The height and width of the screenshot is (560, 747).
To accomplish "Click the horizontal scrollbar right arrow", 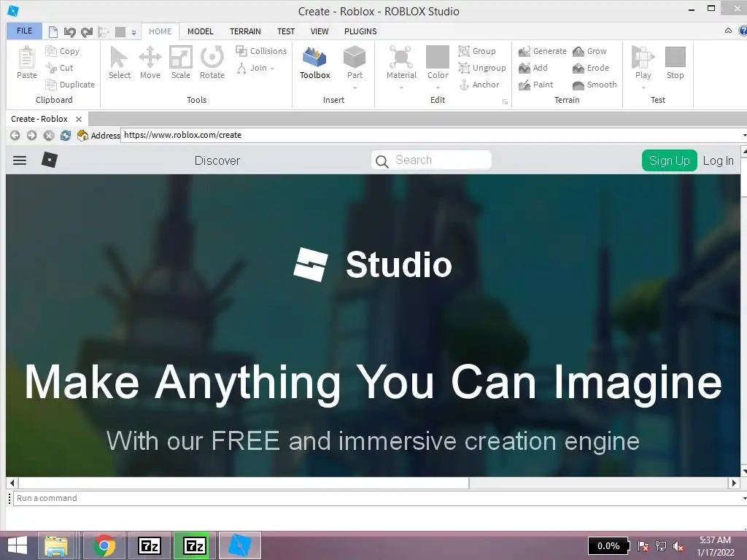I will (x=734, y=483).
